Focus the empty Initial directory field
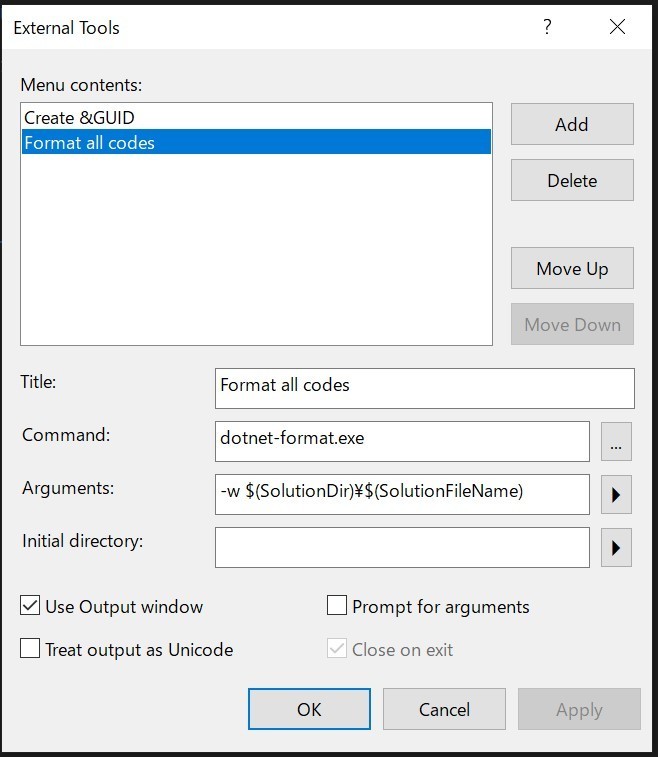The width and height of the screenshot is (658, 757). pyautogui.click(x=402, y=547)
